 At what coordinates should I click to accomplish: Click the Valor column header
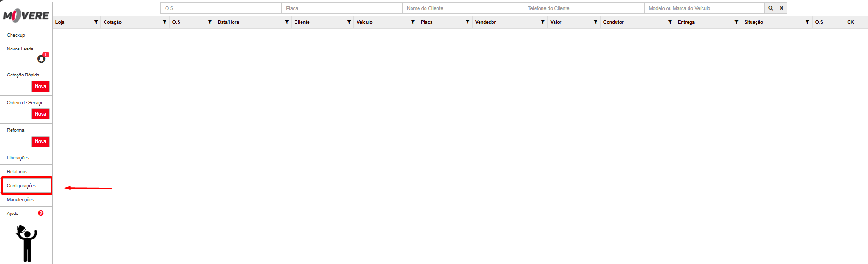(556, 22)
